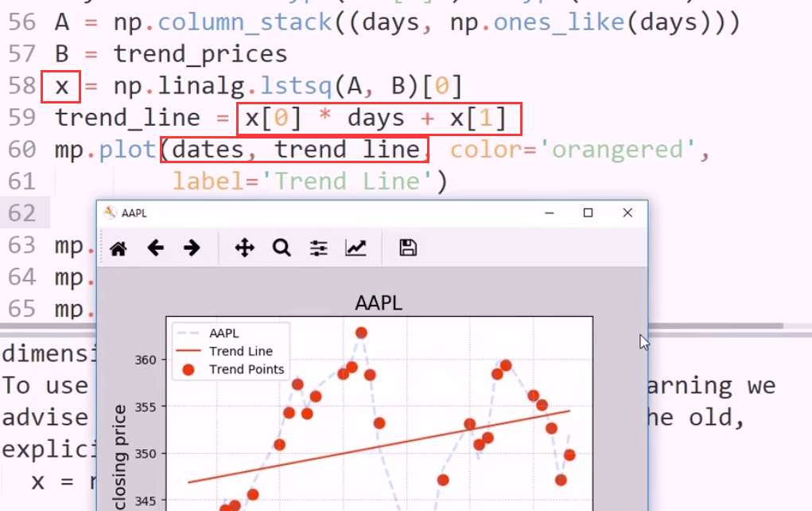Image resolution: width=812 pixels, height=511 pixels.
Task: Click the 360 y-axis tick label
Action: (x=146, y=361)
